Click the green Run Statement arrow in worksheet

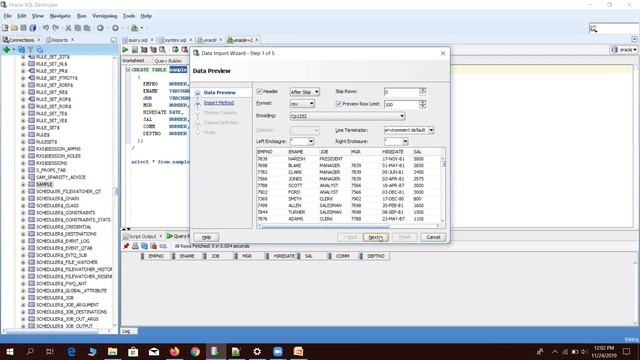click(125, 49)
